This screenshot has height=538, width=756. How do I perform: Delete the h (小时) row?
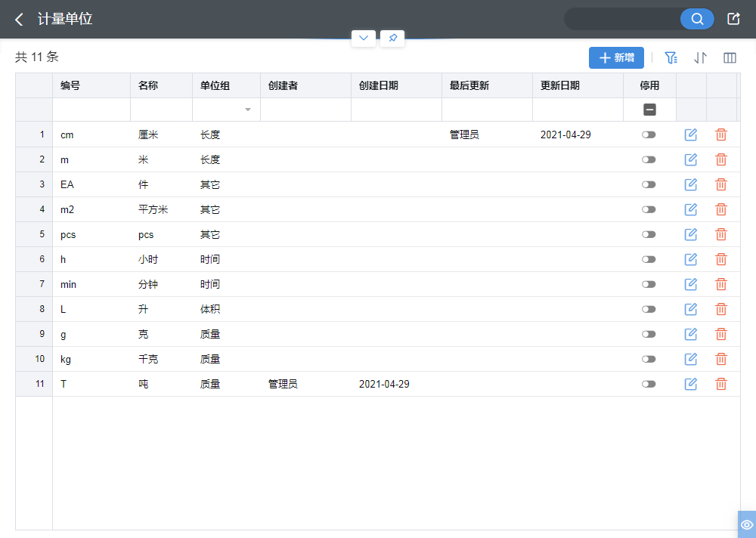tap(720, 259)
